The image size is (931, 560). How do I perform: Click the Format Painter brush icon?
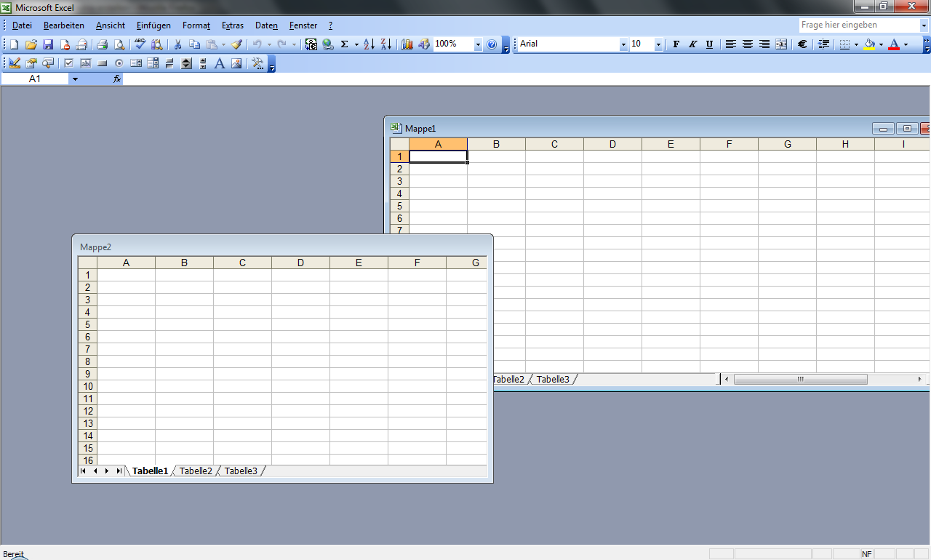(x=236, y=44)
